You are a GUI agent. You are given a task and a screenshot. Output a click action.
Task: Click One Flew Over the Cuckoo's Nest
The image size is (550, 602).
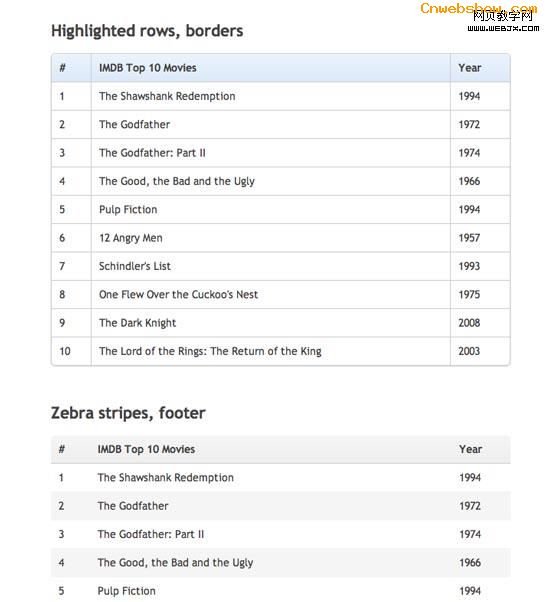click(x=178, y=294)
